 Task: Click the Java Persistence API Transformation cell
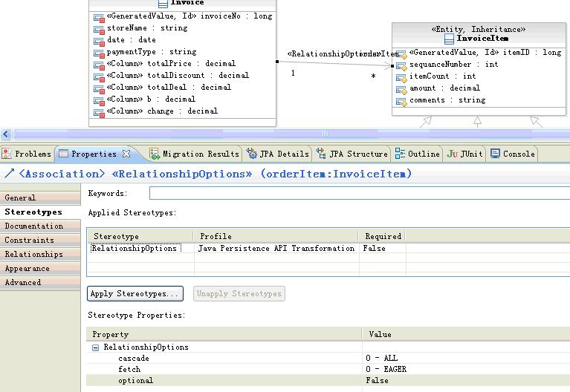click(276, 249)
